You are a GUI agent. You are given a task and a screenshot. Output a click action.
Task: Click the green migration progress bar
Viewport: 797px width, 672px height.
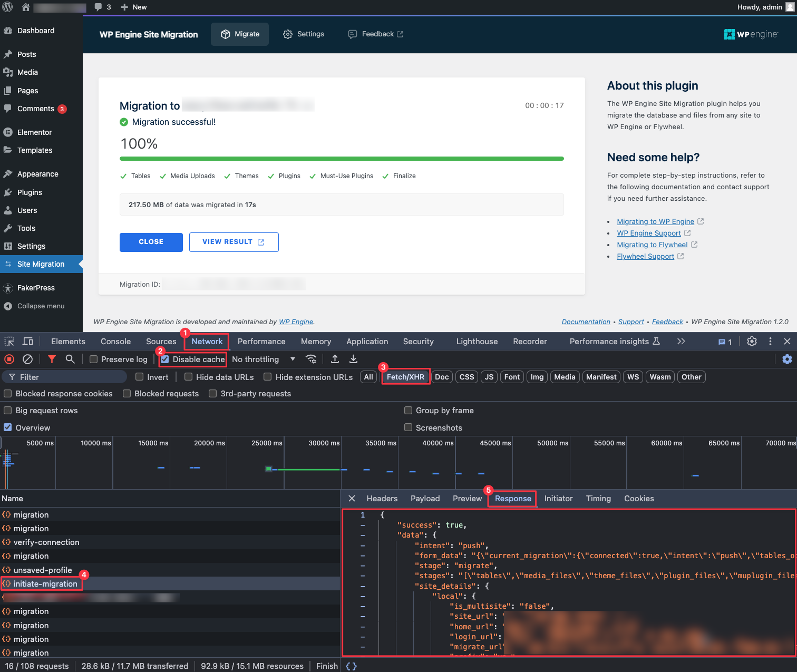(x=342, y=159)
